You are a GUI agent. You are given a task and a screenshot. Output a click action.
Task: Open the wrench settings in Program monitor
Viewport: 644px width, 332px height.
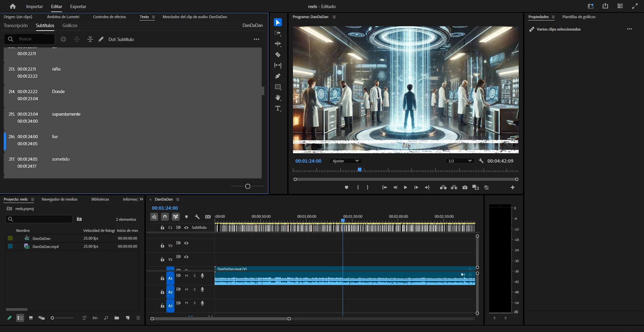click(481, 161)
